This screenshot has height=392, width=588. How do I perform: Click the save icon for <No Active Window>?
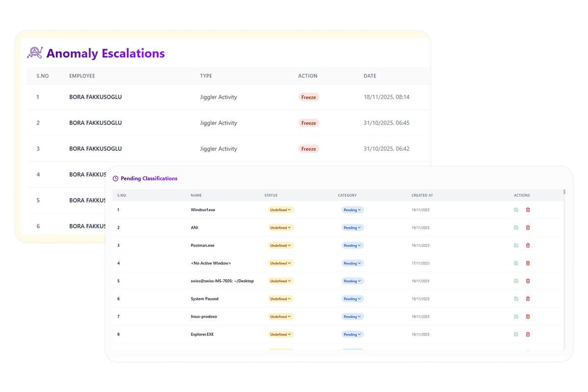[516, 263]
